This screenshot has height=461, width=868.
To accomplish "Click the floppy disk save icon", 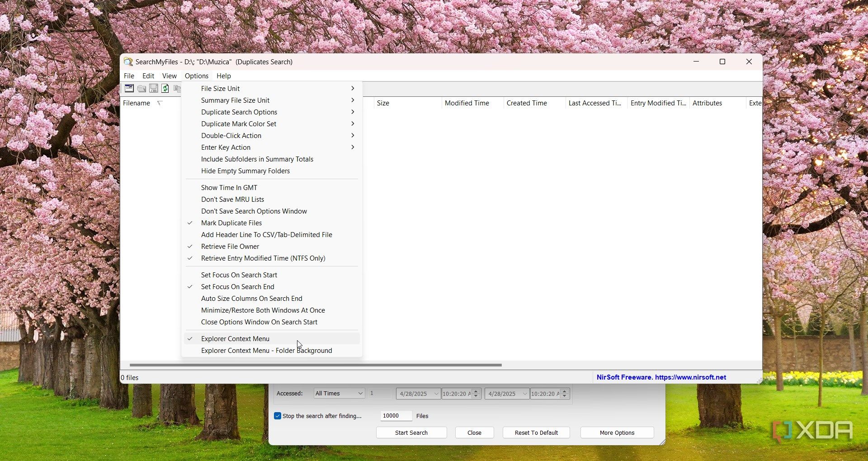I will click(x=154, y=88).
